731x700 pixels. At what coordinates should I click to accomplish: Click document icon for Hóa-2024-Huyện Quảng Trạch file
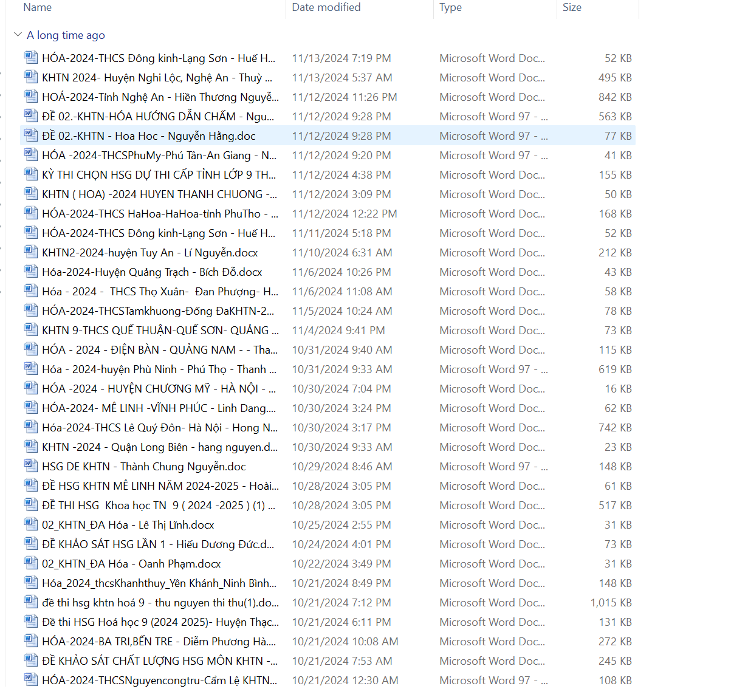pos(30,272)
